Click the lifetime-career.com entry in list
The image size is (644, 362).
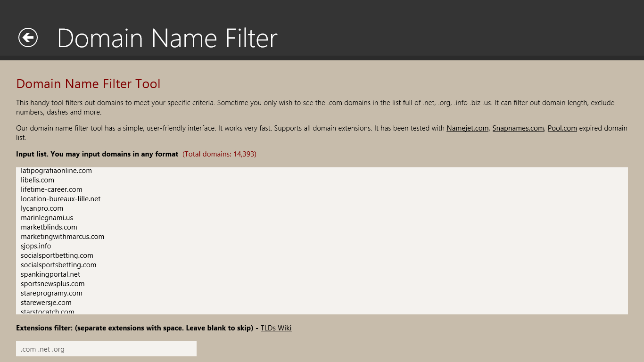tap(51, 189)
